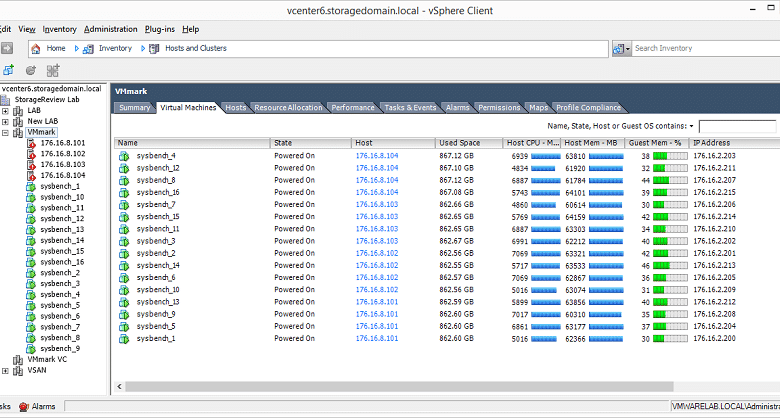Image resolution: width=780 pixels, height=418 pixels.
Task: Sort by the Used Space column header
Action: coord(469,143)
